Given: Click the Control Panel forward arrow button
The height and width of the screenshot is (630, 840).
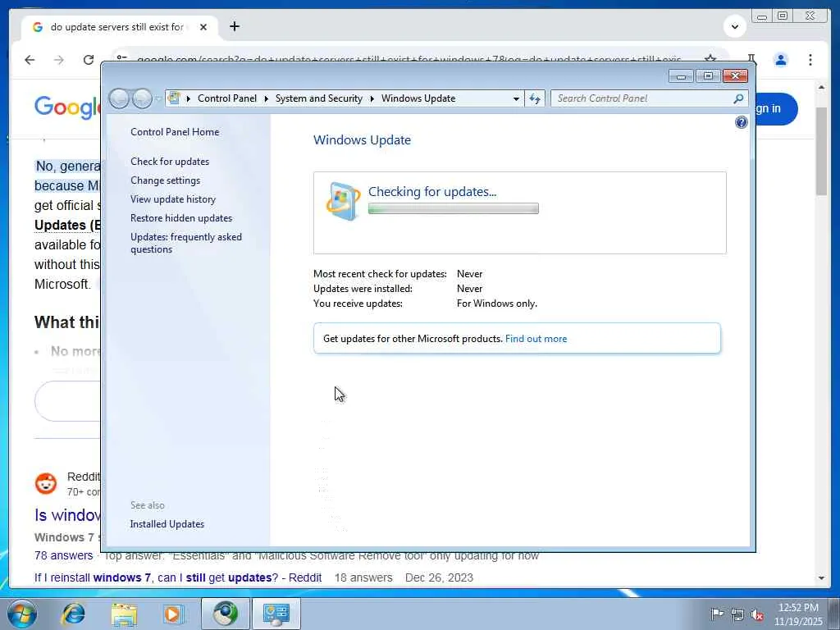Looking at the screenshot, I should point(143,98).
